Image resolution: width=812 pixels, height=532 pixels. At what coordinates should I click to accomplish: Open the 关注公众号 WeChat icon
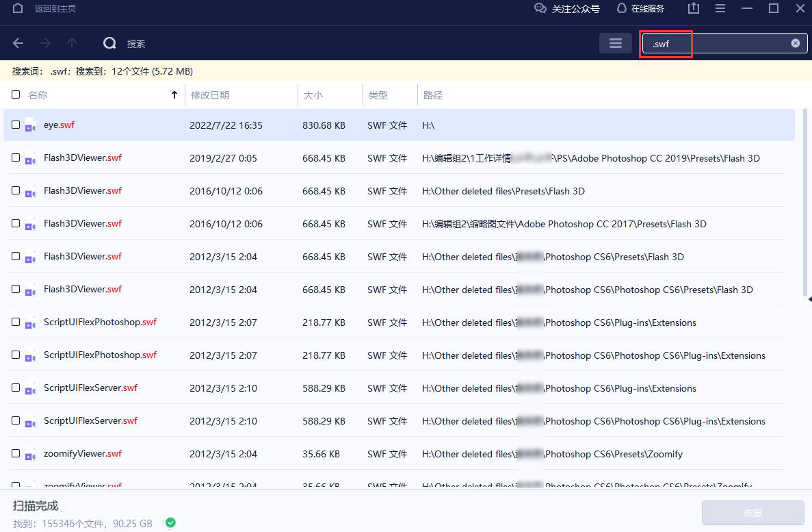coord(540,9)
